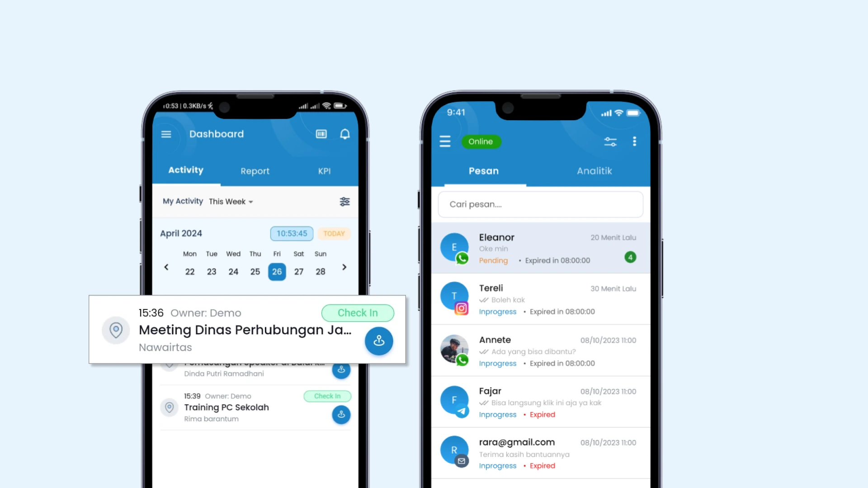
Task: Expand the left arrow date navigation chevron
Action: (x=168, y=267)
